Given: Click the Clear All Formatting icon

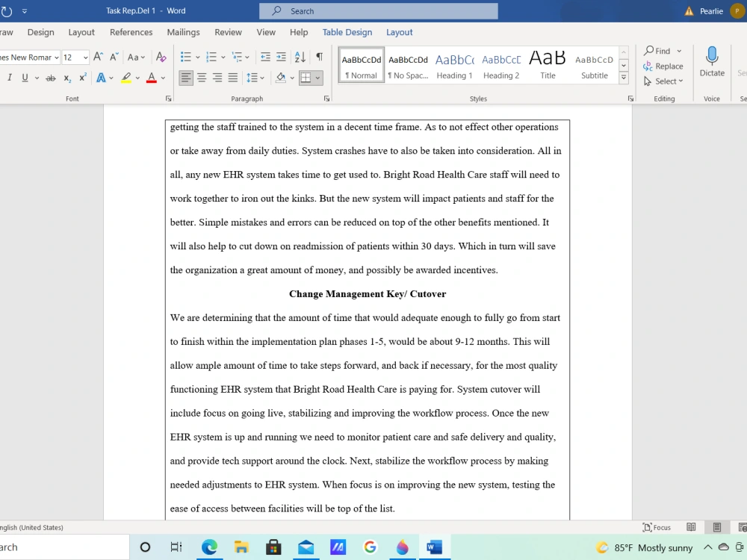Looking at the screenshot, I should (x=161, y=57).
